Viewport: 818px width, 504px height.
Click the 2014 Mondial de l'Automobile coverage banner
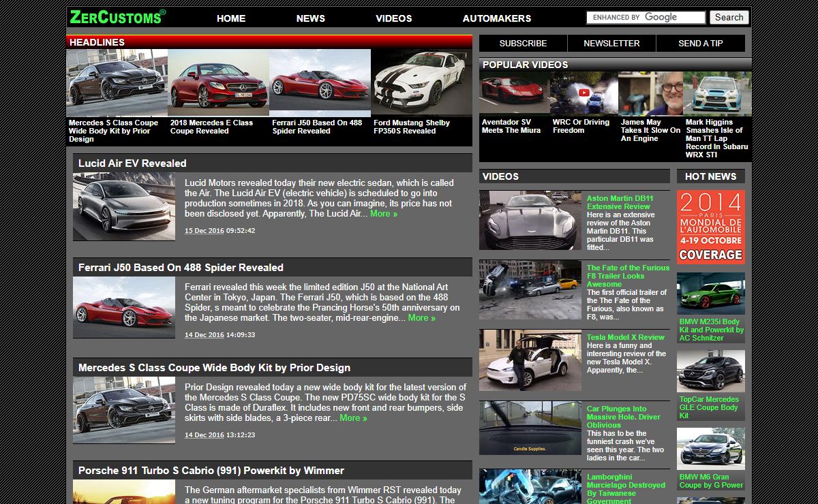coord(711,227)
